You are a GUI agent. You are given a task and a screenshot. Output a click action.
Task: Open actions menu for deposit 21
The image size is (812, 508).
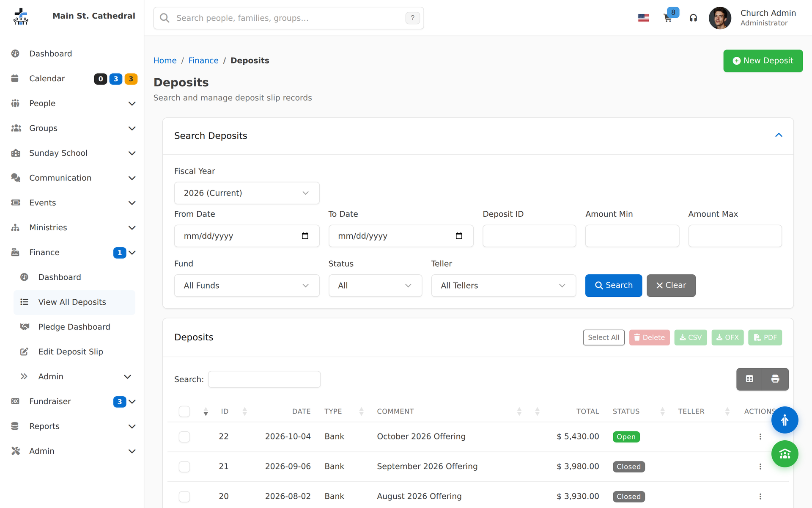(x=760, y=467)
